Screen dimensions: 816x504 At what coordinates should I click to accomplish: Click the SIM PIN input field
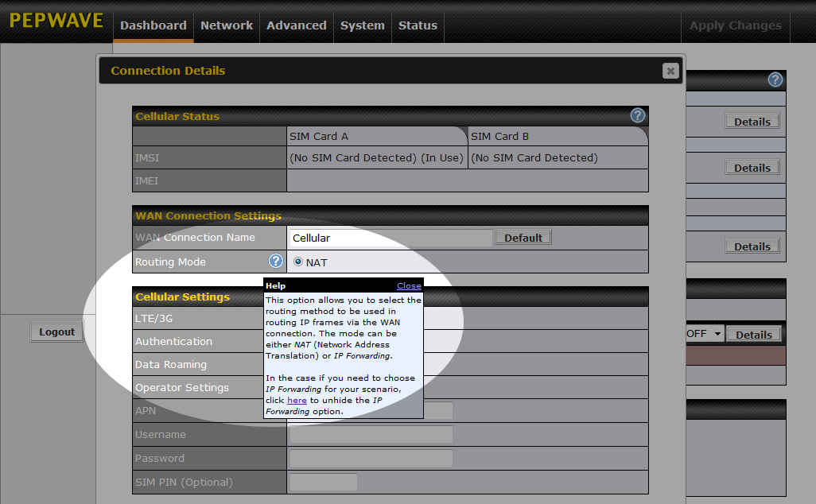(x=321, y=482)
